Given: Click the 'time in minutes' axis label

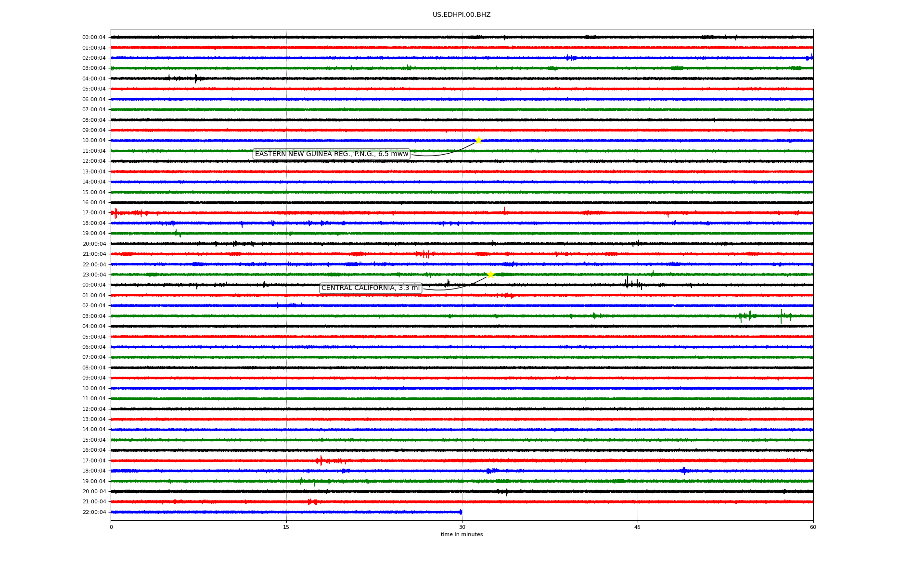Looking at the screenshot, I should pyautogui.click(x=462, y=534).
